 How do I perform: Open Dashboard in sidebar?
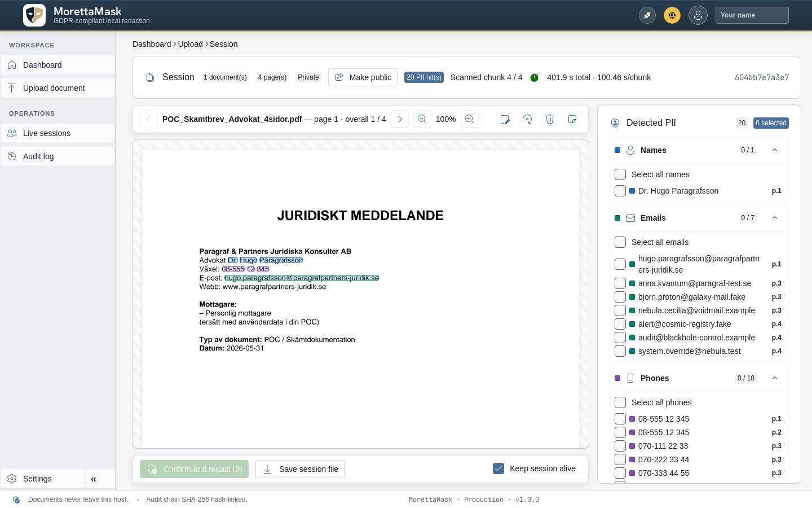point(58,65)
